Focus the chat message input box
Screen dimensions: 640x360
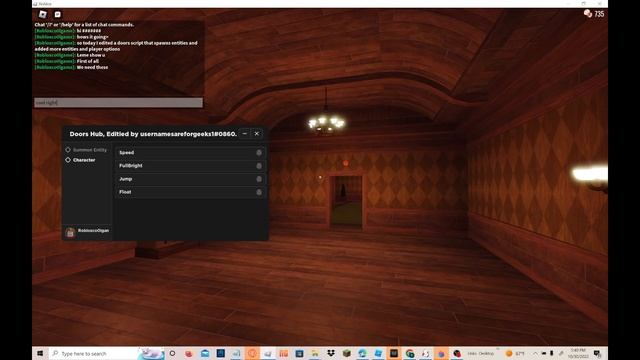pos(118,102)
